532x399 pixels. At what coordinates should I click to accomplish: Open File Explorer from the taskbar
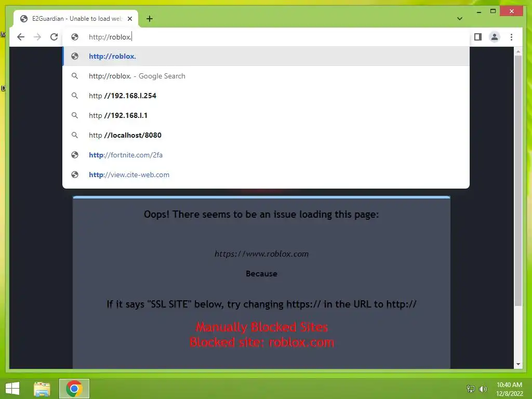coord(42,389)
